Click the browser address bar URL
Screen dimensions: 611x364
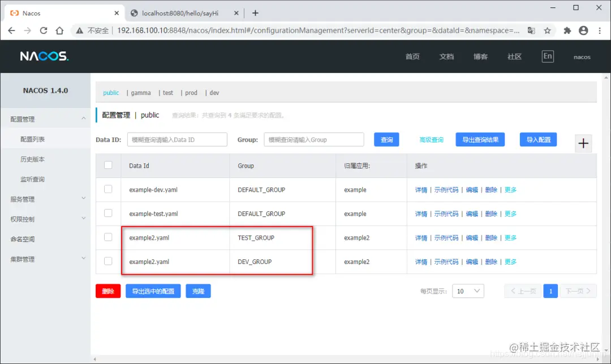318,31
